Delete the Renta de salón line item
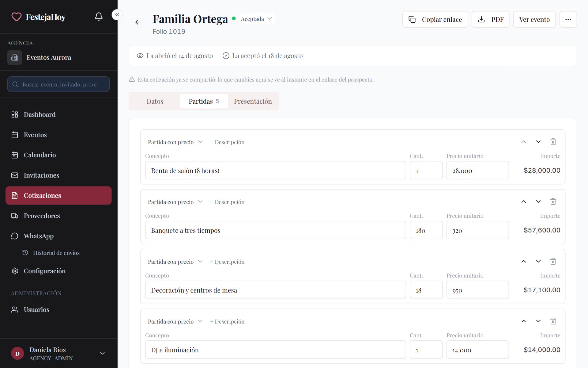588x368 pixels. pyautogui.click(x=553, y=142)
